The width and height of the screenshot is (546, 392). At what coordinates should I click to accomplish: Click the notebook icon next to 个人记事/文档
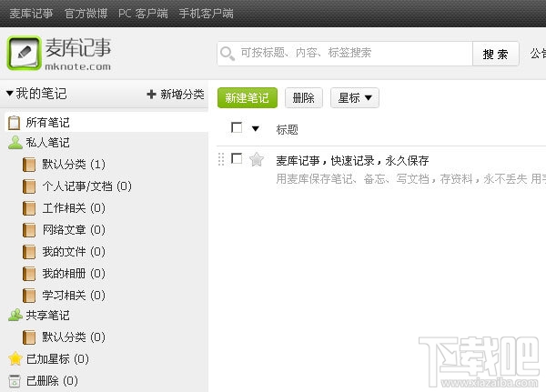pos(29,186)
